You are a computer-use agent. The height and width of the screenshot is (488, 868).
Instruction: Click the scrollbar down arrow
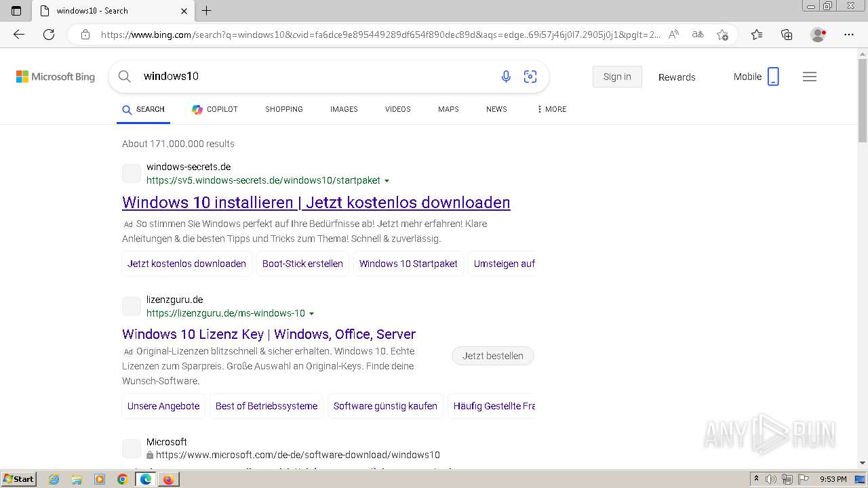point(862,463)
